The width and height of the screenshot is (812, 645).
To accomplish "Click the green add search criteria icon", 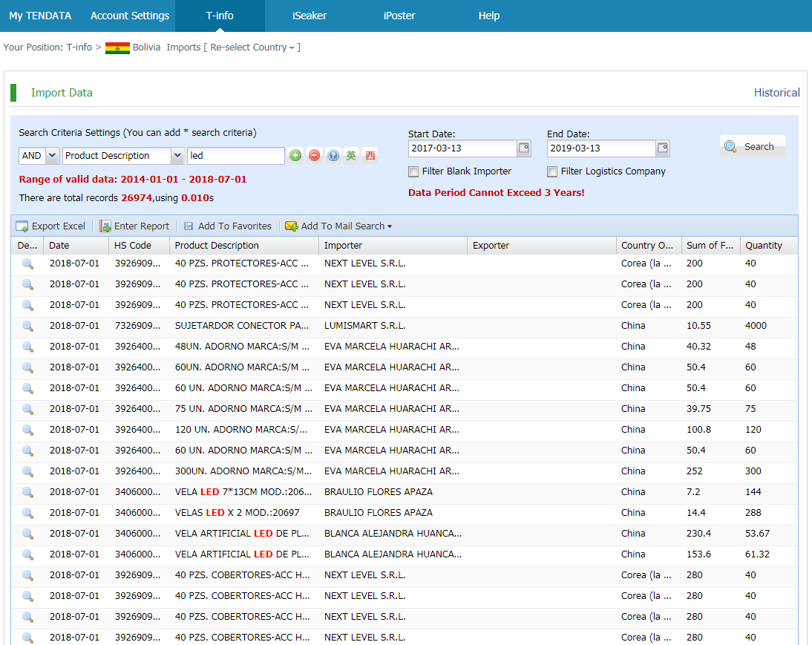I will pyautogui.click(x=295, y=156).
